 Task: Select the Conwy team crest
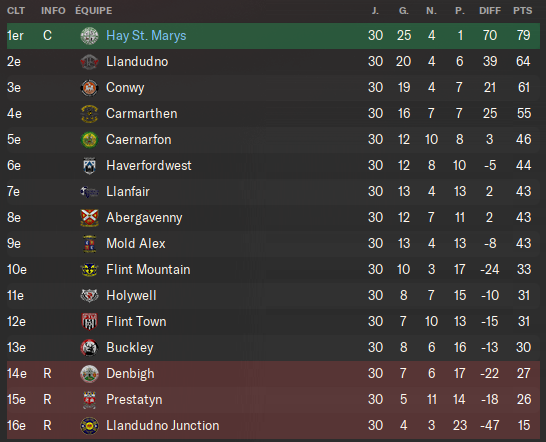[89, 88]
